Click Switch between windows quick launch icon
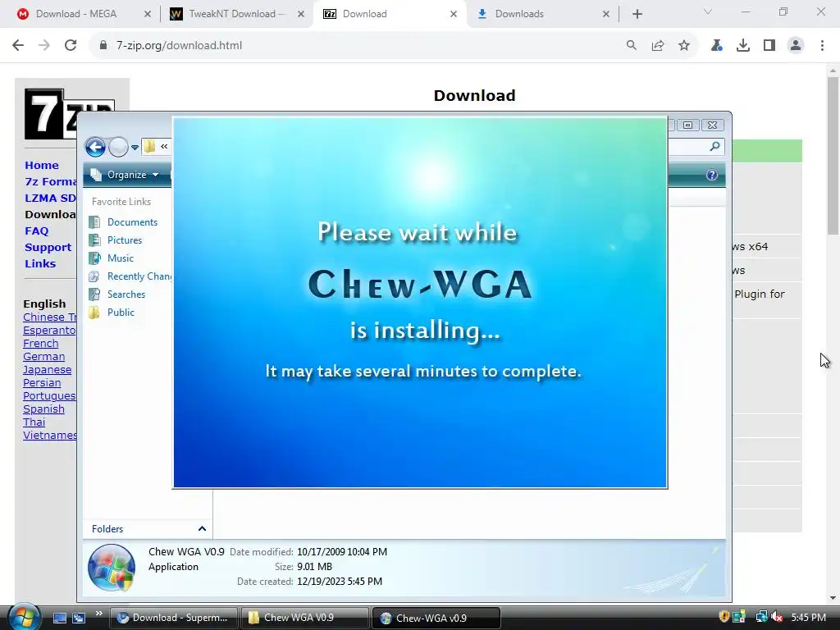Viewport: 840px width, 630px height. tap(79, 618)
